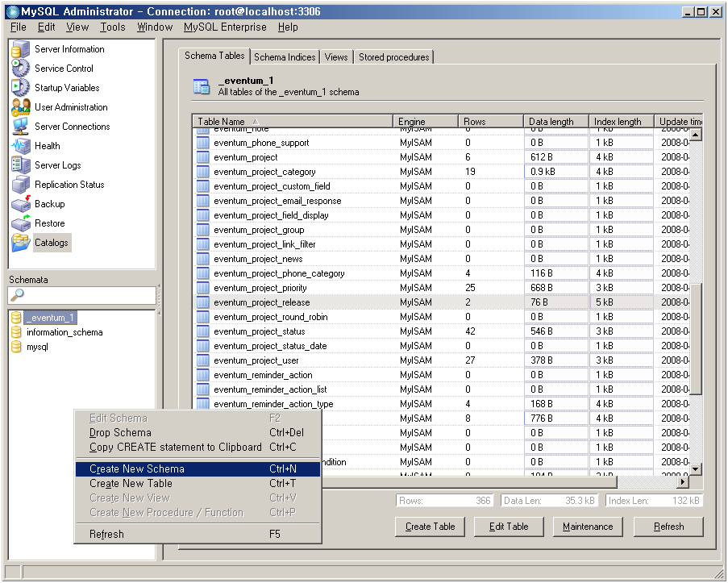Click the schema tables header icon
This screenshot has height=583, width=728.
[x=202, y=86]
